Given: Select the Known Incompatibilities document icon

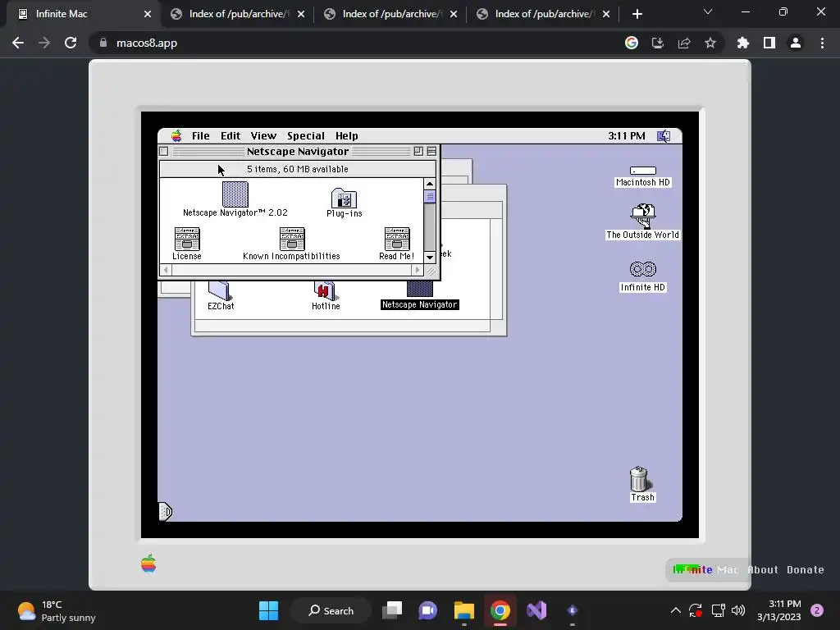Looking at the screenshot, I should pos(292,239).
